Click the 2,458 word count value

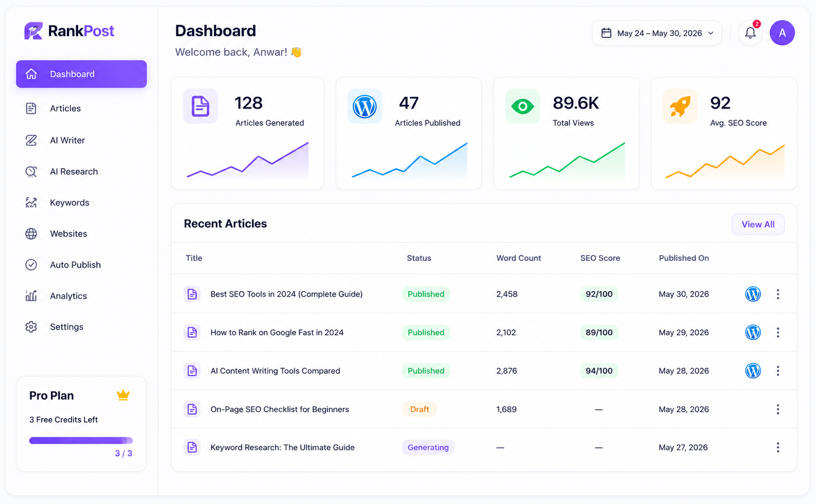pyautogui.click(x=507, y=294)
